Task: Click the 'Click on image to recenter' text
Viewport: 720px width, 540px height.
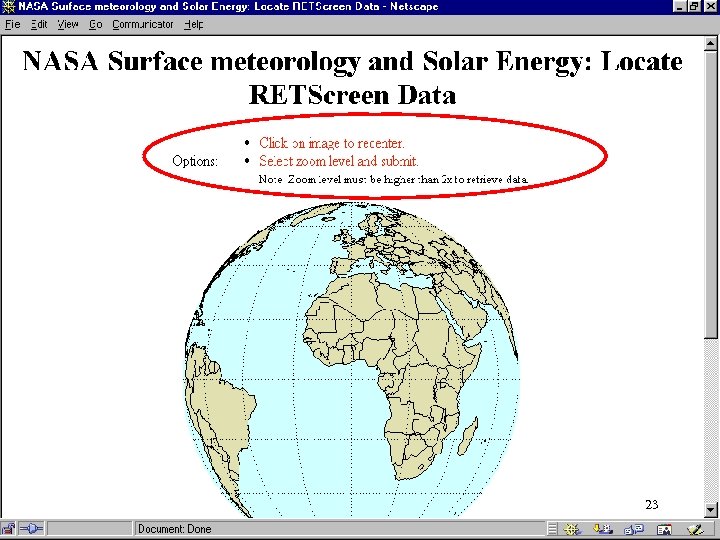Action: 332,143
